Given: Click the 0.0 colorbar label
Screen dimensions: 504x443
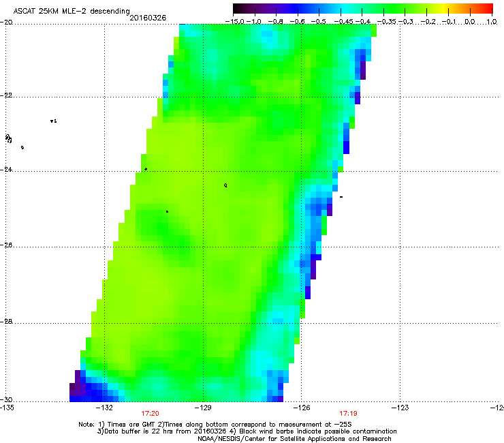Looking at the screenshot, I should [470, 22].
